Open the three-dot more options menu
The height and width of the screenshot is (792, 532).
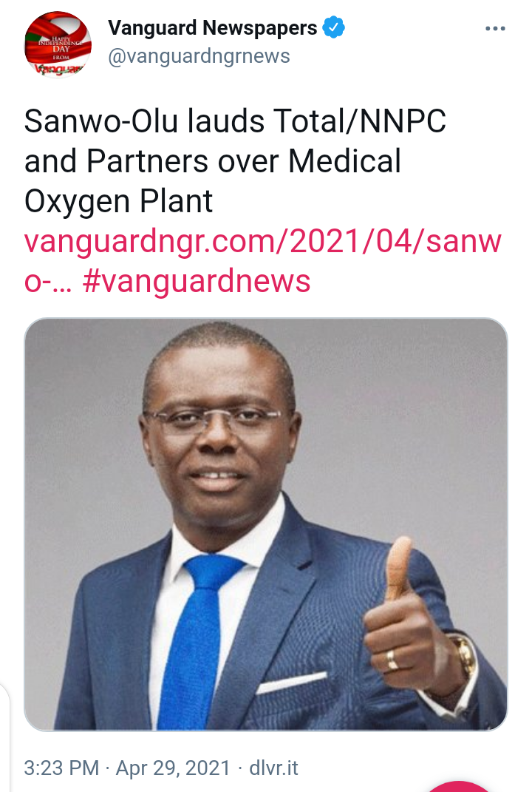coord(495,28)
